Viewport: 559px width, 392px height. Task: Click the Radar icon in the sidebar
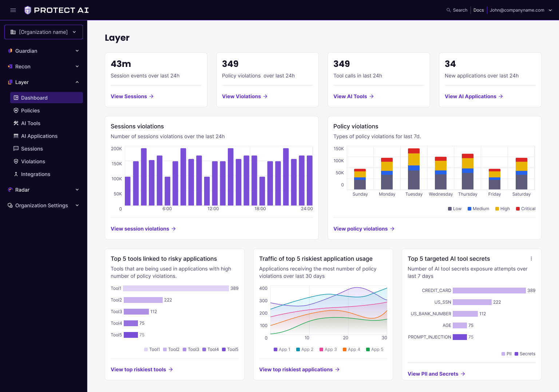point(10,190)
